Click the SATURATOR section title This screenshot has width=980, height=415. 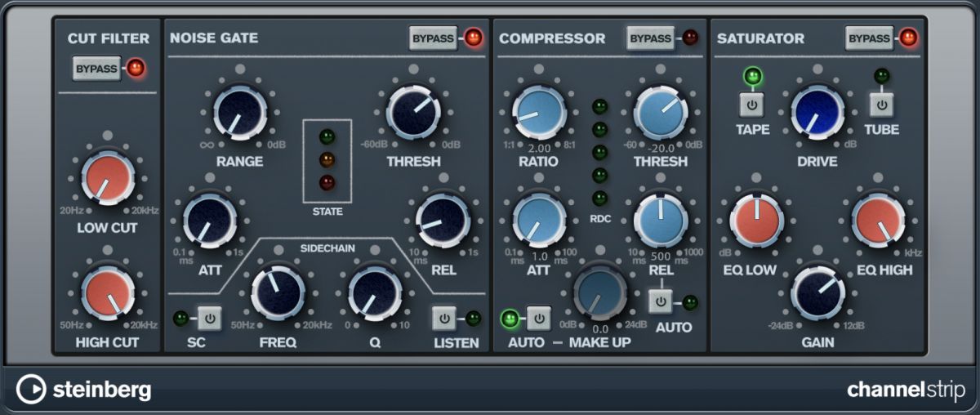(x=760, y=38)
